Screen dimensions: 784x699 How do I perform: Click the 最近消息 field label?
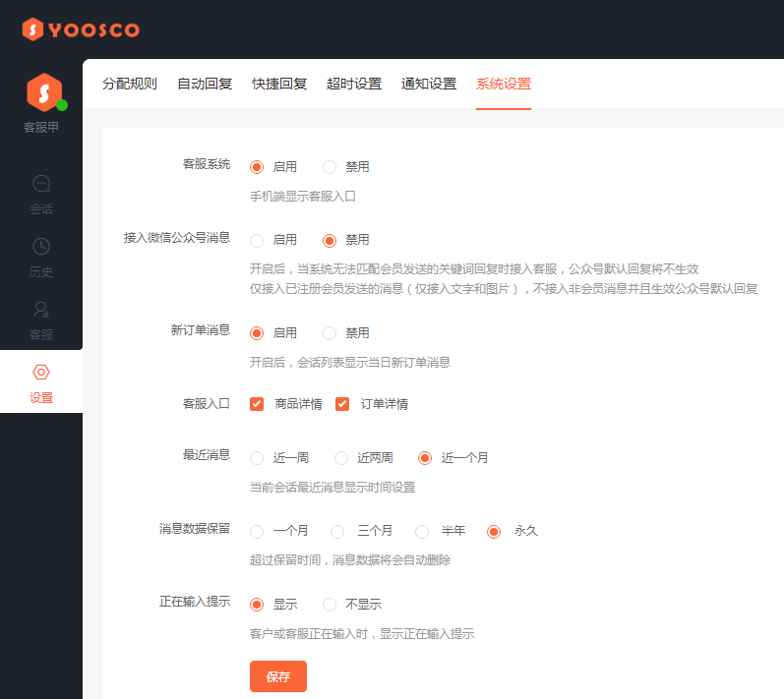207,455
